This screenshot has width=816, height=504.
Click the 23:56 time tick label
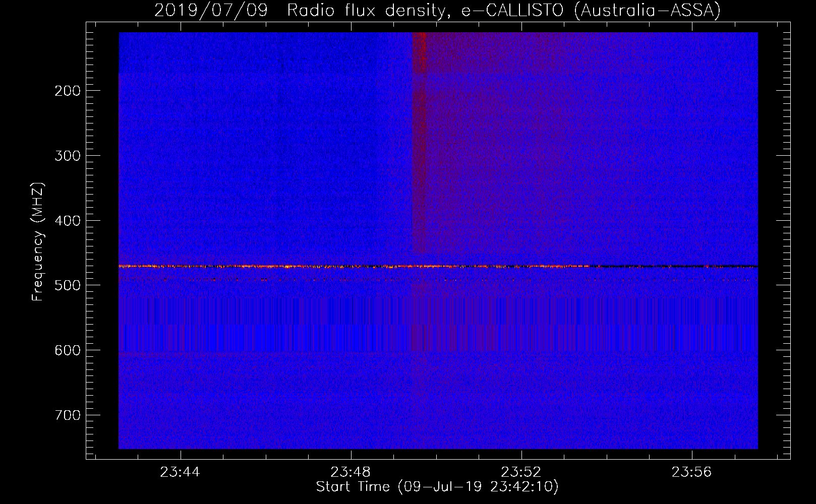point(691,472)
